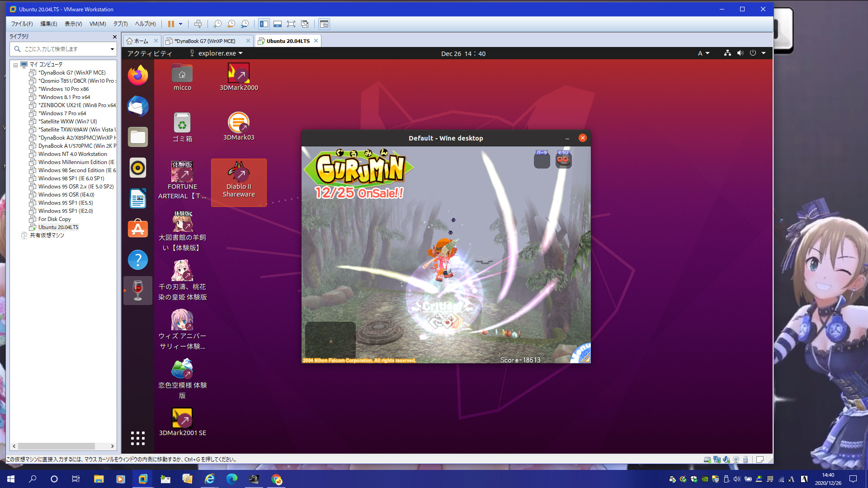
Task: Open Ubuntu Software from the dock
Action: [x=138, y=229]
